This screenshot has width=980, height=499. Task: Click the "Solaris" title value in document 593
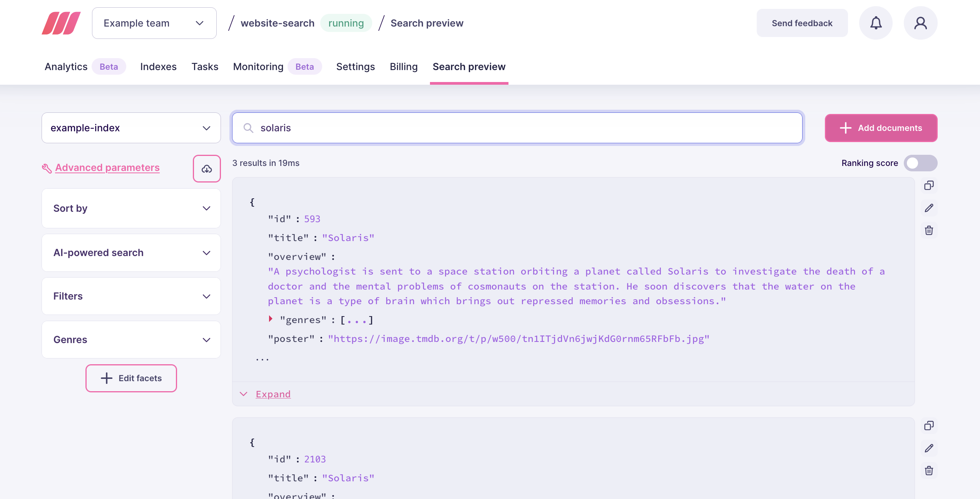pos(348,238)
